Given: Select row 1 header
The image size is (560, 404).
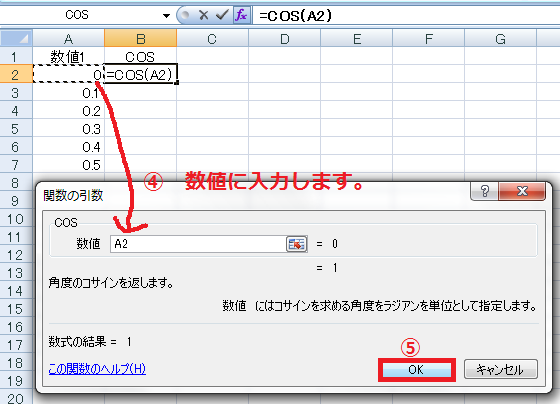Looking at the screenshot, I should click(x=16, y=56).
